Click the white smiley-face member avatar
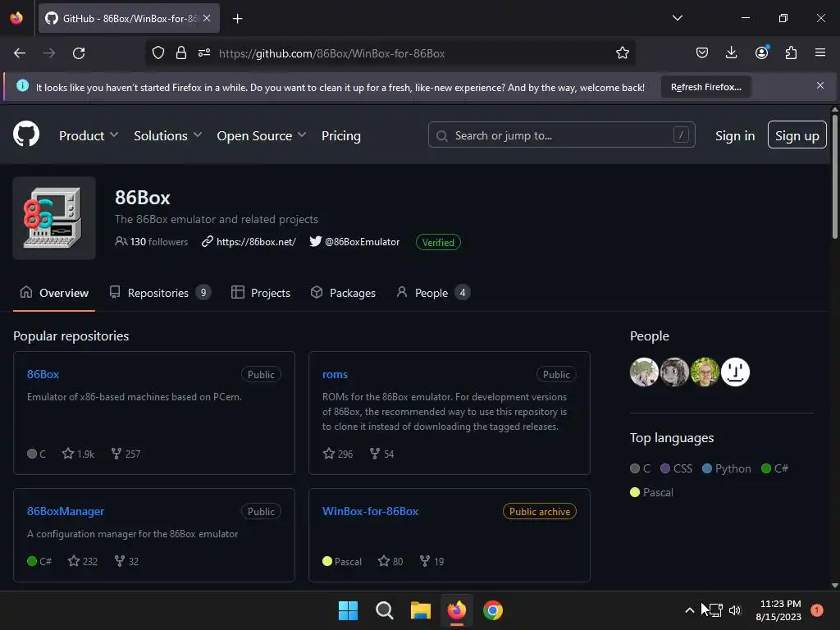Image resolution: width=840 pixels, height=630 pixels. 735,372
